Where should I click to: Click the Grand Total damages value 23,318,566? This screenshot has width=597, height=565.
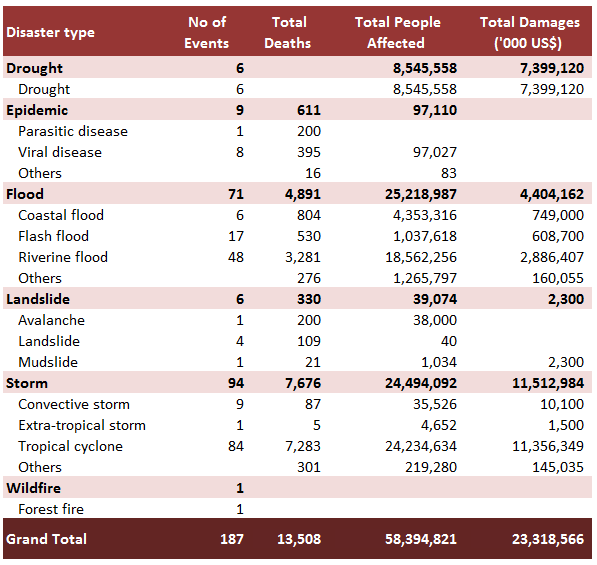point(548,539)
